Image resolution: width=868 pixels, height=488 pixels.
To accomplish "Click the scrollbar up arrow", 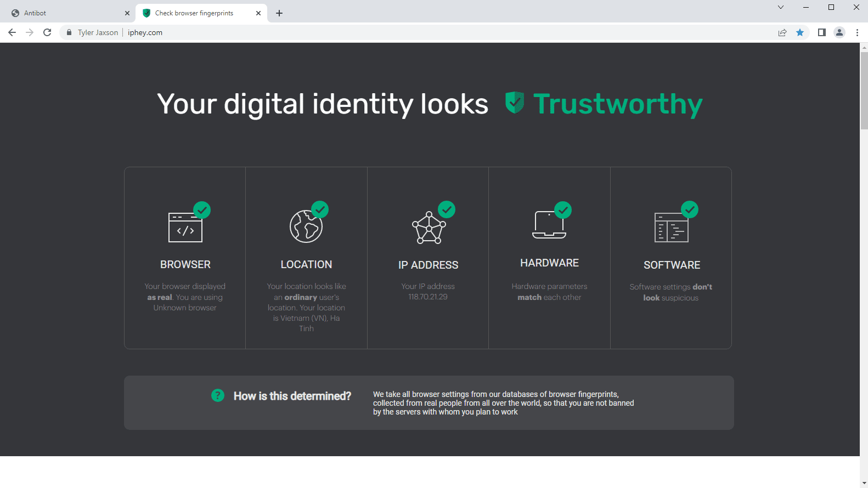I will pyautogui.click(x=864, y=48).
